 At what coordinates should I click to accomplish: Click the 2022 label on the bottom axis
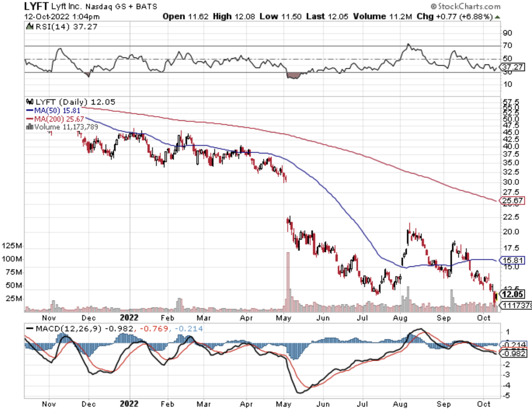pyautogui.click(x=129, y=404)
